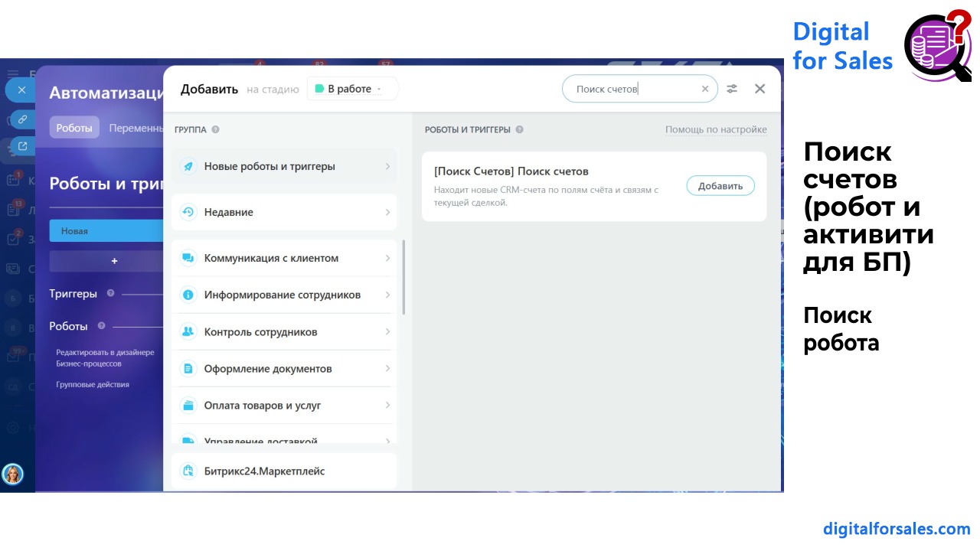Screen dimensions: 980x551
Task: Click the chat icon for Коммуникация с клиентом
Action: [188, 258]
